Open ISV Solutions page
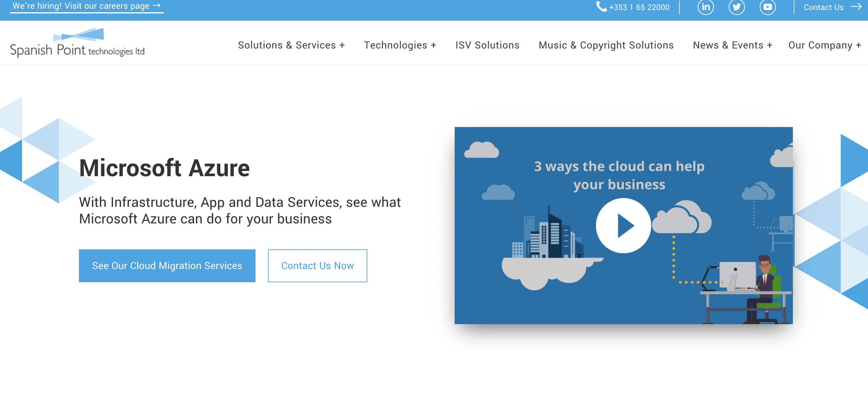Viewport: 868px width, 398px height. coord(487,45)
